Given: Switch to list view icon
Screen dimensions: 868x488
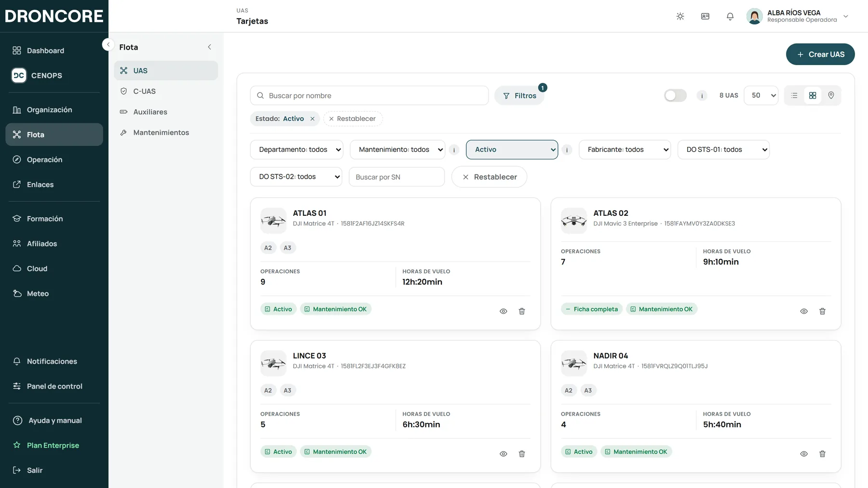Looking at the screenshot, I should point(794,95).
